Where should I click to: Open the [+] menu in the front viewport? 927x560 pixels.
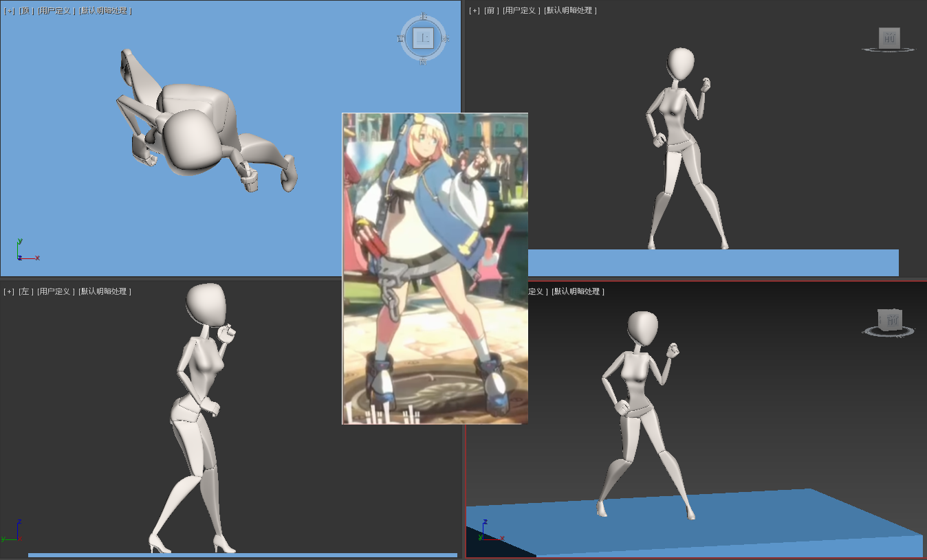pos(475,11)
